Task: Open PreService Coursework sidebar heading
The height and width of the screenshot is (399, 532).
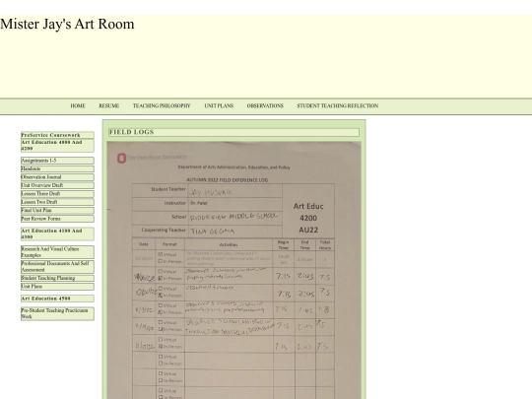Action: [57, 135]
